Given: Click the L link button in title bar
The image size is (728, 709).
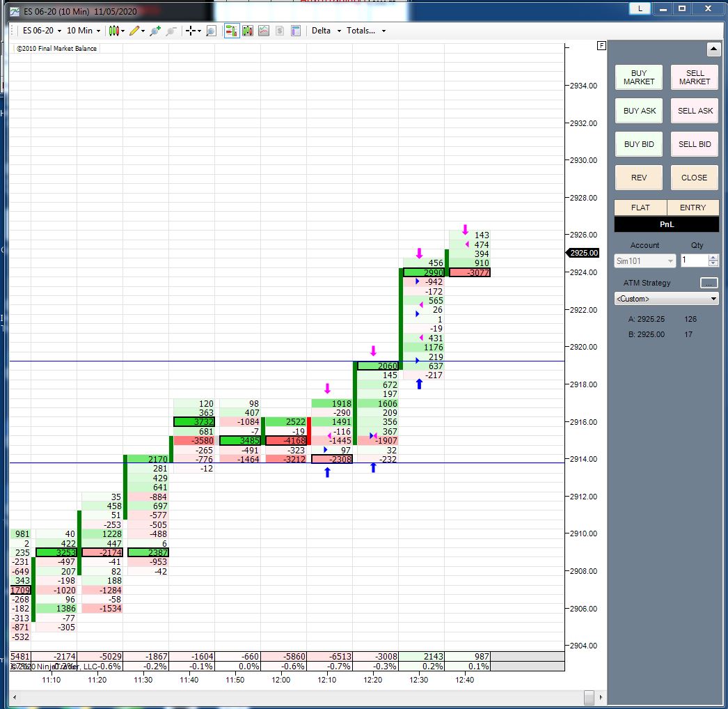Looking at the screenshot, I should tap(640, 8).
